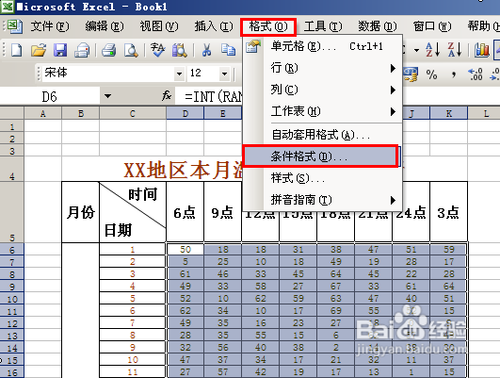Viewport: 500px width, 378px height.
Task: Click the Permission icon beside Save
Action: coord(82,50)
